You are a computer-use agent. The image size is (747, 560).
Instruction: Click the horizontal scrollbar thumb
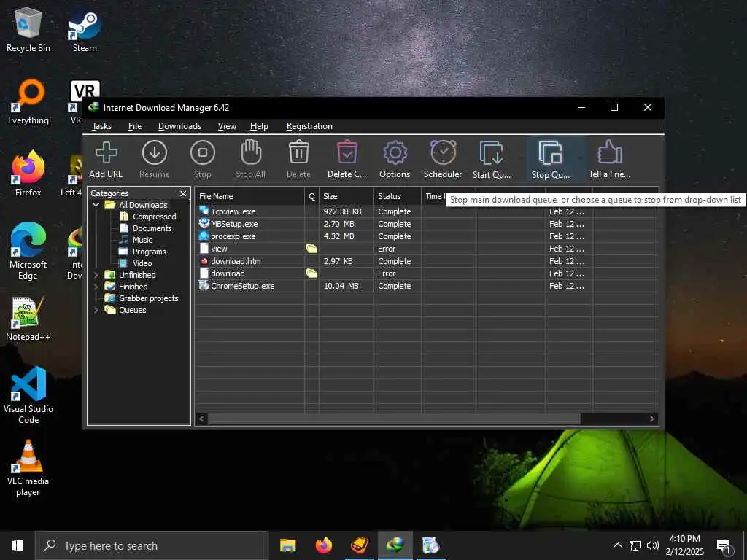point(394,419)
